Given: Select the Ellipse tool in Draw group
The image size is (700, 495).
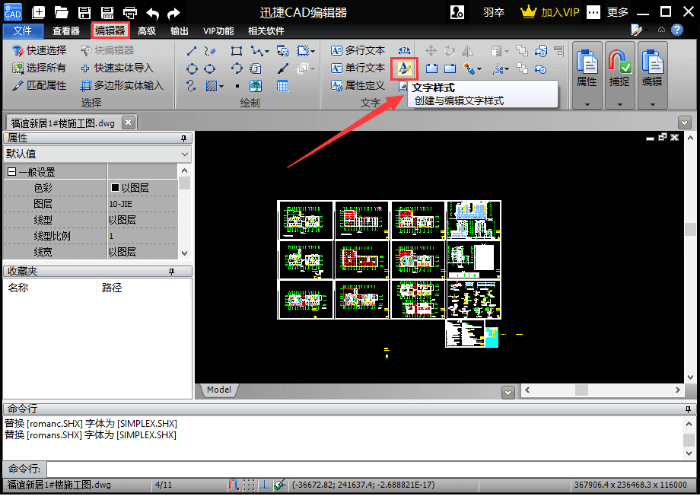Looking at the screenshot, I should [209, 69].
